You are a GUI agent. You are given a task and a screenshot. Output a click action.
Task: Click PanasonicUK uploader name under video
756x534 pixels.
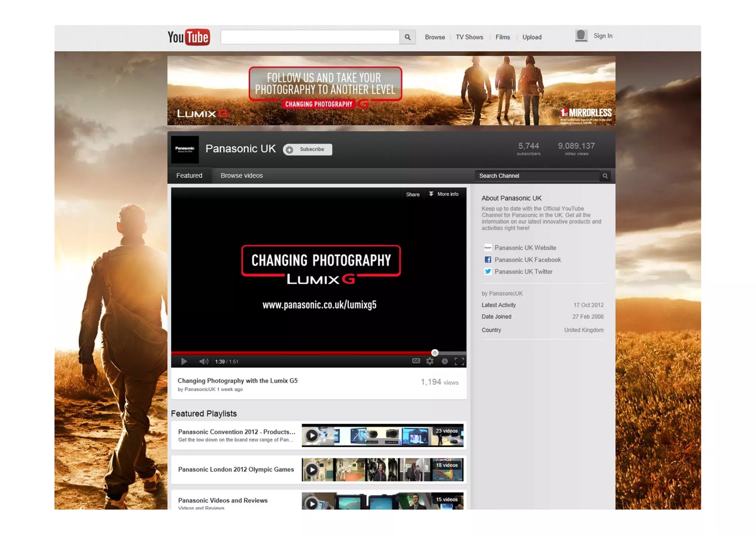coord(200,389)
